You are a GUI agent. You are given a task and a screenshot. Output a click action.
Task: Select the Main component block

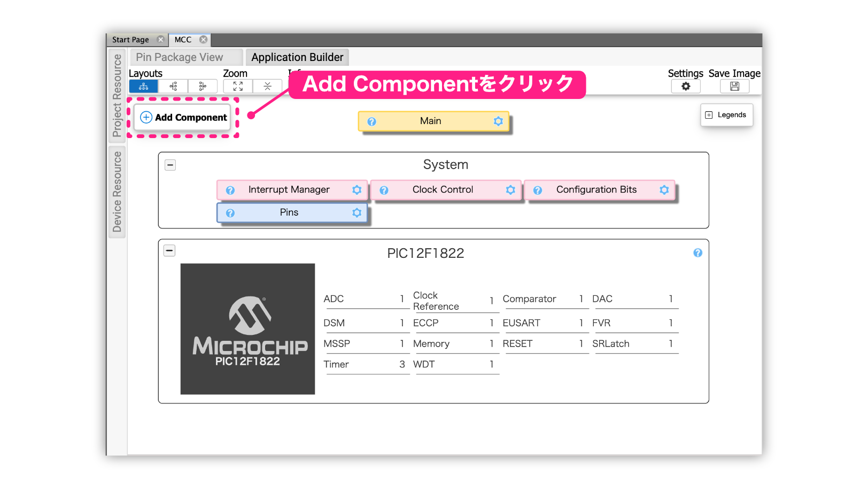pos(433,121)
